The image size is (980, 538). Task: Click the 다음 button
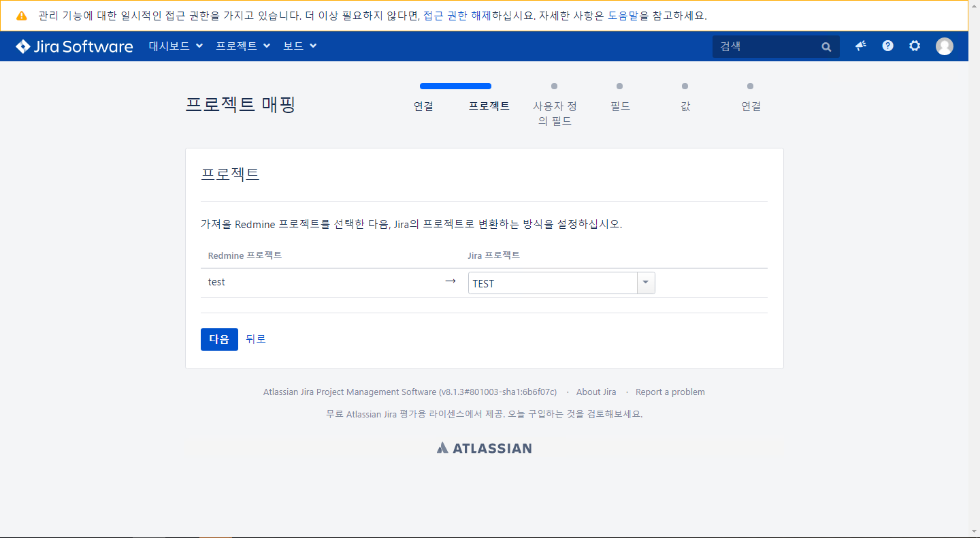[219, 339]
